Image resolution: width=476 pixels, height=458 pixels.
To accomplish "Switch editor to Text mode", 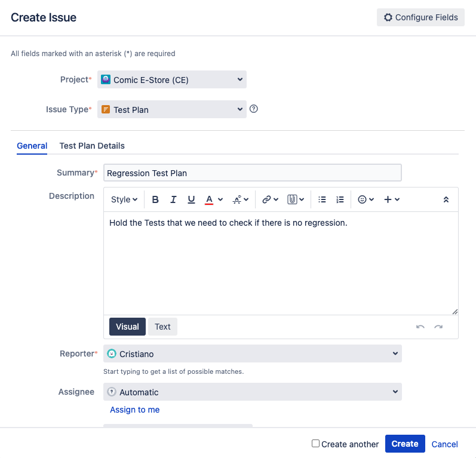I will [x=162, y=327].
